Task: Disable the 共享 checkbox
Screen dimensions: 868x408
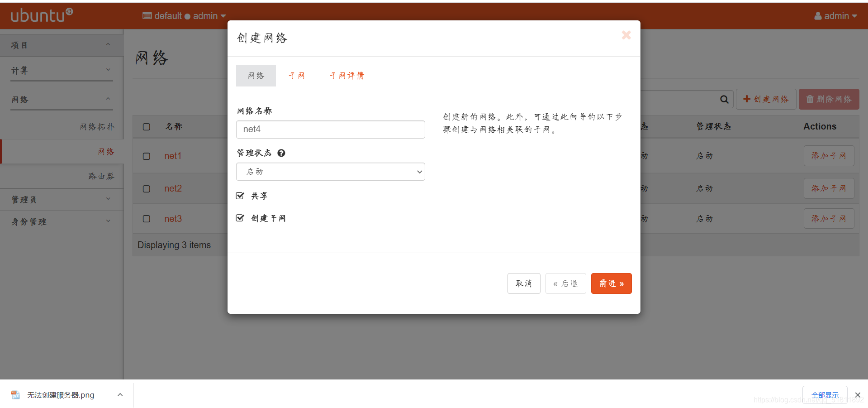Action: click(x=240, y=196)
